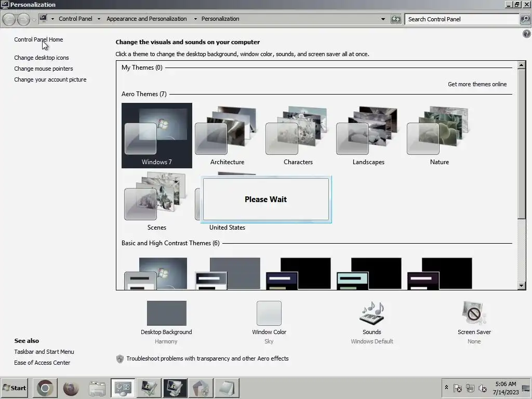532x399 pixels.
Task: Pick the Landscapes theme
Action: [368, 136]
